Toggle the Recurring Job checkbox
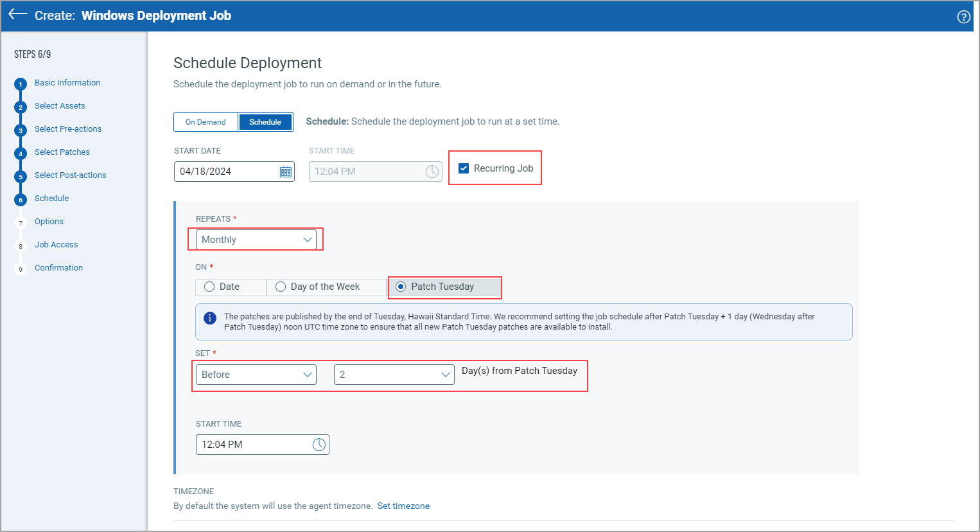980x532 pixels. pyautogui.click(x=464, y=168)
